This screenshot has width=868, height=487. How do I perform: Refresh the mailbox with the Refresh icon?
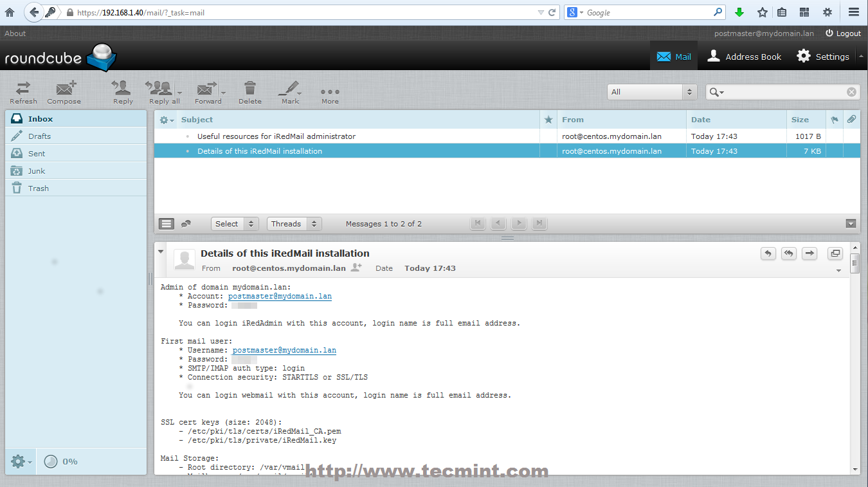pyautogui.click(x=23, y=92)
